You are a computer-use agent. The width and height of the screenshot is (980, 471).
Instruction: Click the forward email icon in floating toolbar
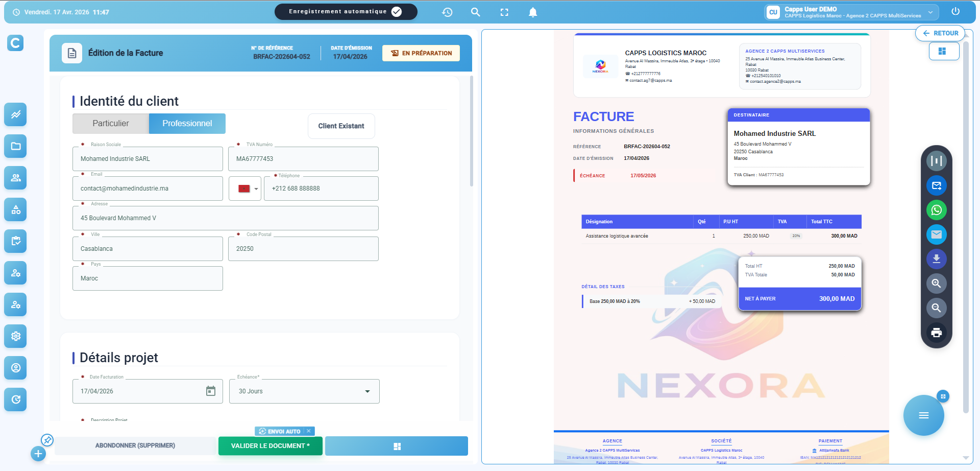click(x=937, y=185)
